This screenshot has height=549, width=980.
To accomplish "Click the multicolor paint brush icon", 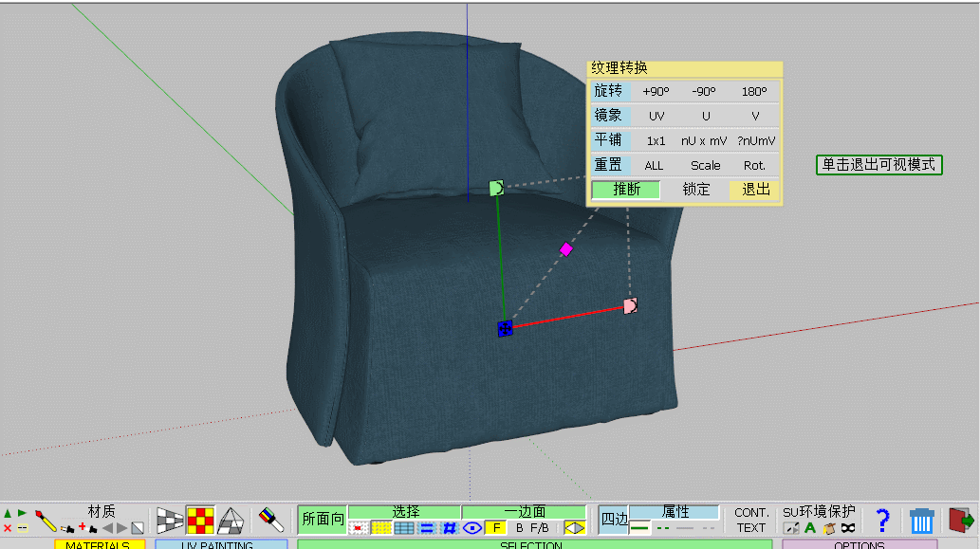I will point(271,519).
